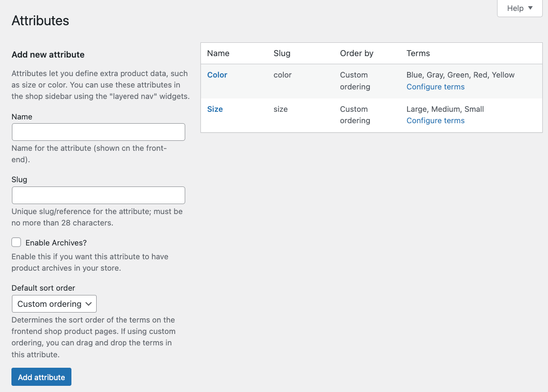This screenshot has height=392, width=548.
Task: Click the Color row's terms list text
Action: coord(460,75)
